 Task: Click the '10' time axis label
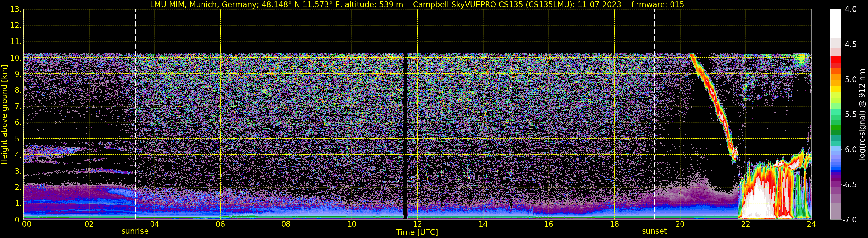(352, 224)
